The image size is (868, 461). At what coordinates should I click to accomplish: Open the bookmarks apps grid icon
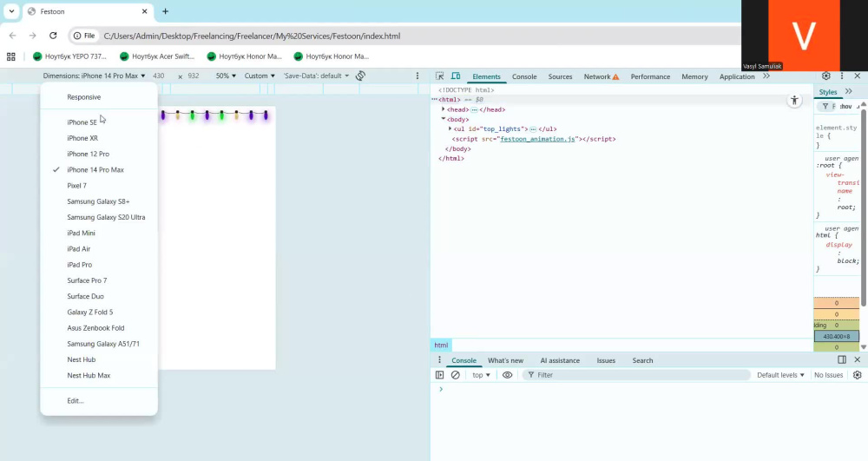tap(11, 56)
